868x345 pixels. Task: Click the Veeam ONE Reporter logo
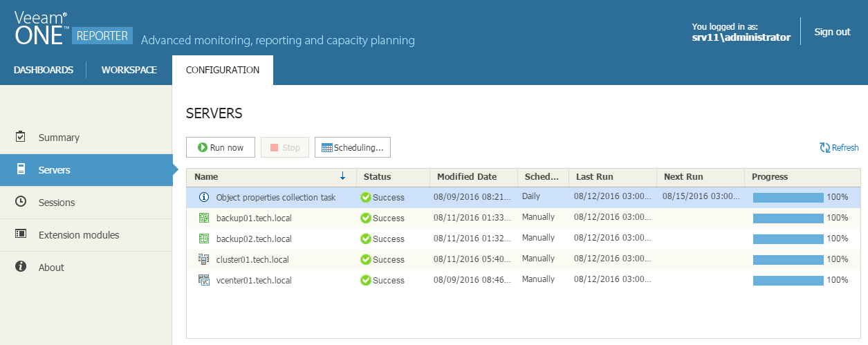[73, 28]
